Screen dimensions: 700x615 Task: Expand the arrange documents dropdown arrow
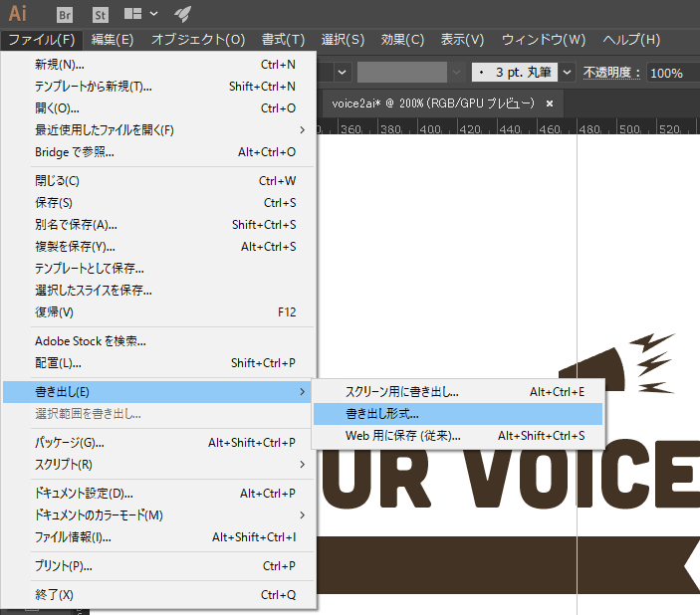[153, 13]
